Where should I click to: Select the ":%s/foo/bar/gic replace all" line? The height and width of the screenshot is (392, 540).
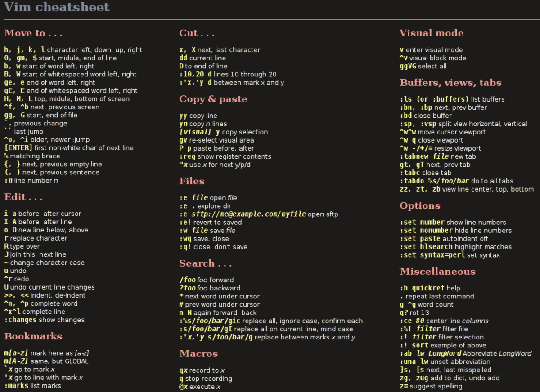pyautogui.click(x=271, y=321)
